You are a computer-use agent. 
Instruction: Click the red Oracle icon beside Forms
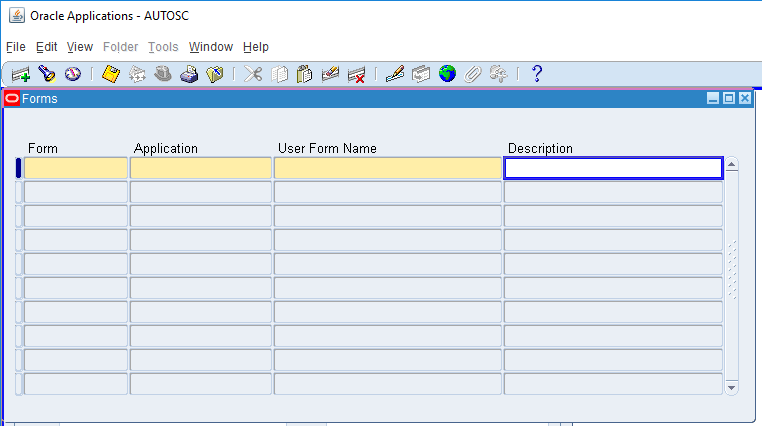coord(12,99)
